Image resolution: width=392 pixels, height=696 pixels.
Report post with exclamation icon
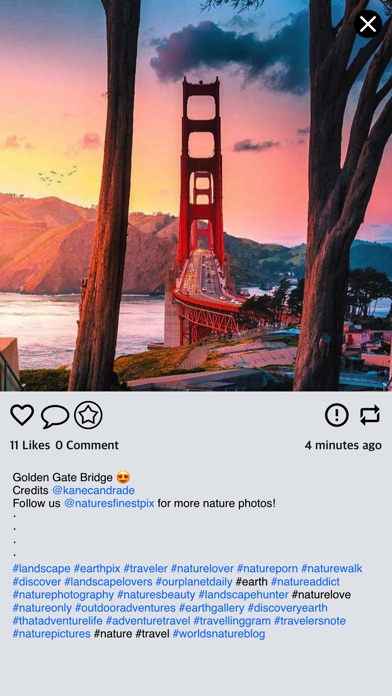(x=337, y=415)
